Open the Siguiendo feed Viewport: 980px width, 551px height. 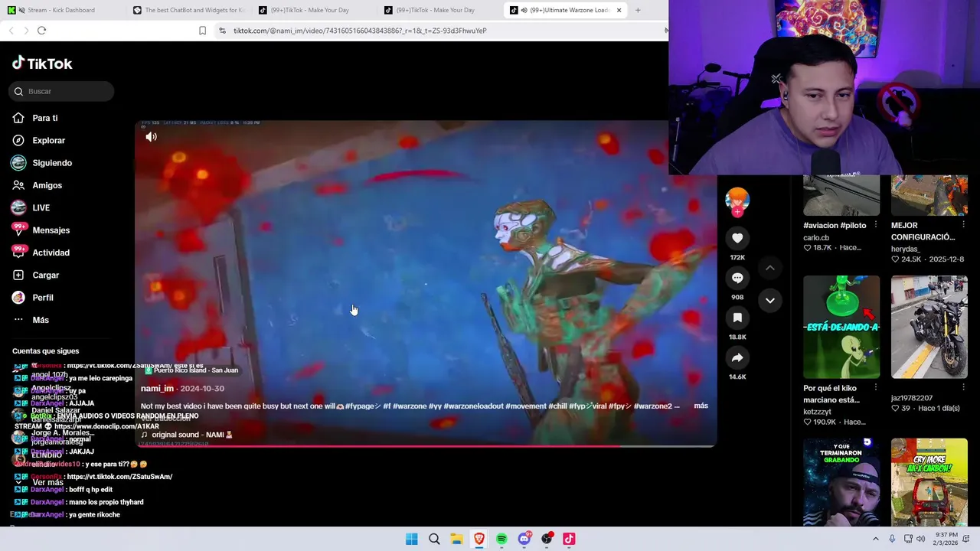[x=42, y=162]
